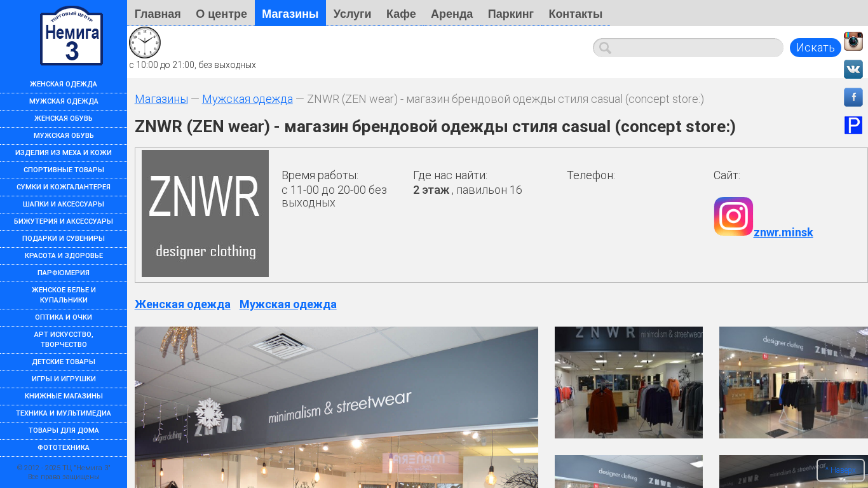Open Книжные магазины category
The height and width of the screenshot is (488, 868).
pyautogui.click(x=64, y=396)
